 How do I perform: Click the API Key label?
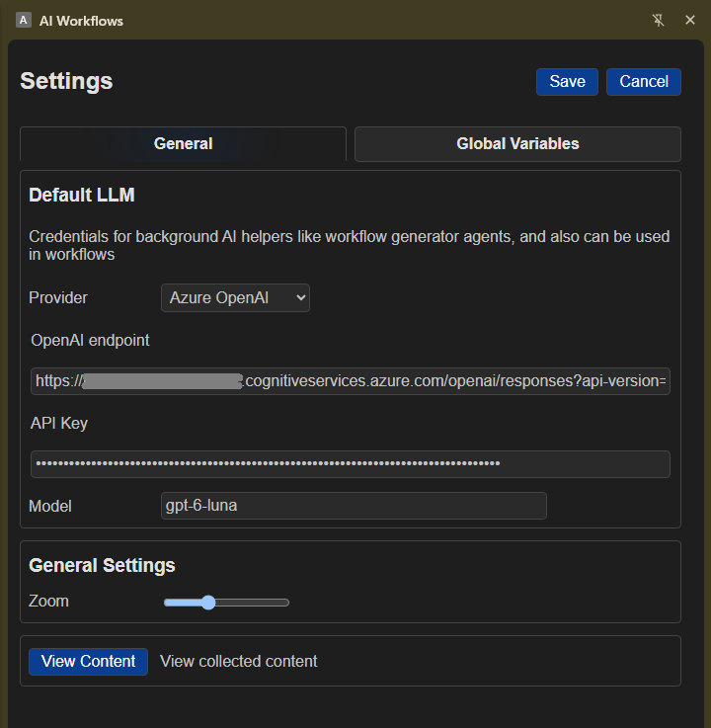click(x=59, y=424)
